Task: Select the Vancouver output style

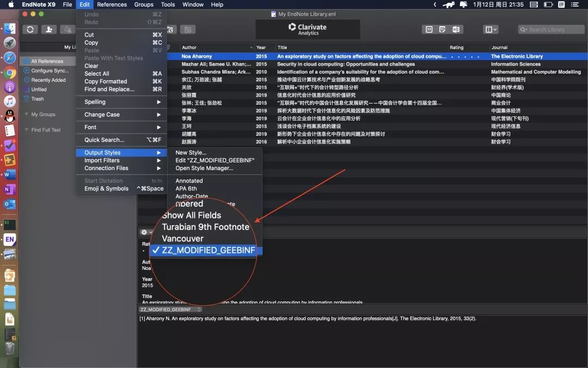Action: pyautogui.click(x=182, y=238)
